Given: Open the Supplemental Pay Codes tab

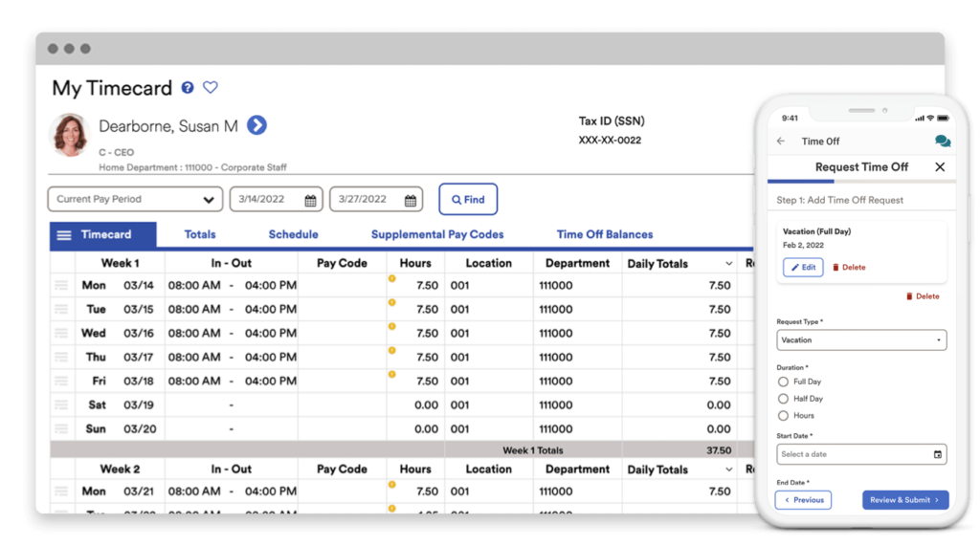Looking at the screenshot, I should (437, 235).
